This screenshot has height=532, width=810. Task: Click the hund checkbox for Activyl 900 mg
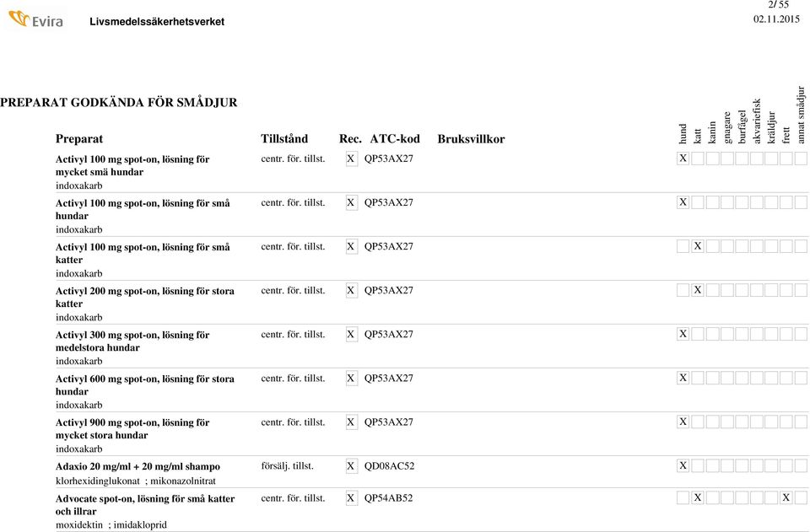(x=683, y=422)
